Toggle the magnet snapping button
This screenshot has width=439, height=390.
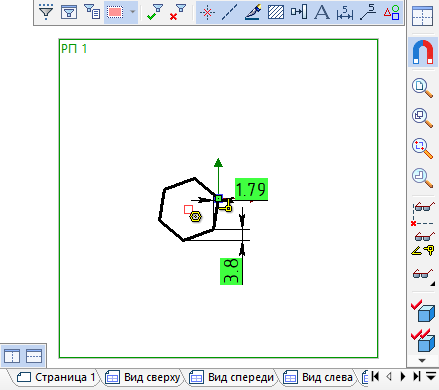(423, 52)
